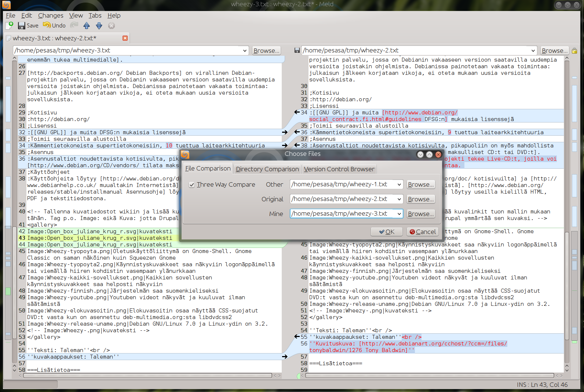Click the Redo toolbar icon
Image resolution: width=584 pixels, height=392 pixels.
point(74,25)
